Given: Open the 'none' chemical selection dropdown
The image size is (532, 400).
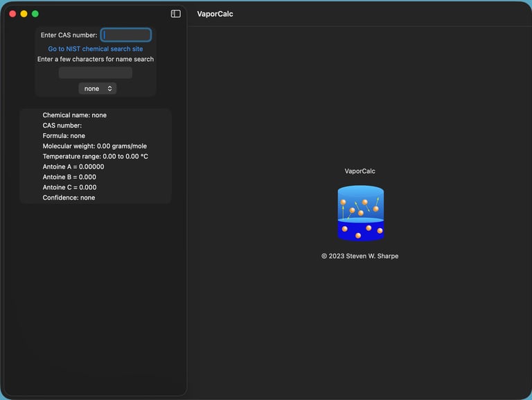Looking at the screenshot, I should point(98,89).
